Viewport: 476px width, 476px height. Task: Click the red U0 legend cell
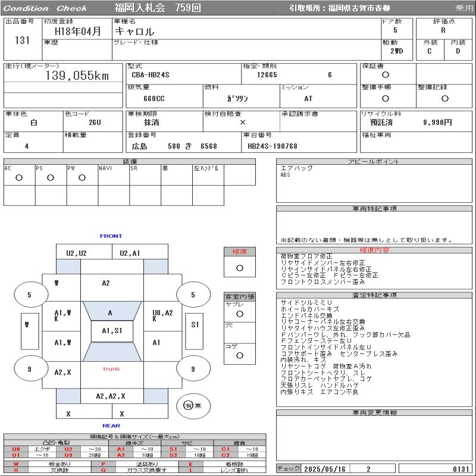[16, 449]
